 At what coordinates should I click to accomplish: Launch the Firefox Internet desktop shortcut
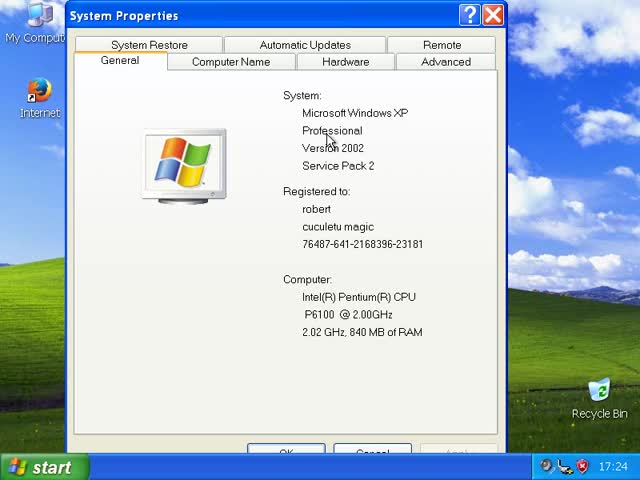click(39, 93)
